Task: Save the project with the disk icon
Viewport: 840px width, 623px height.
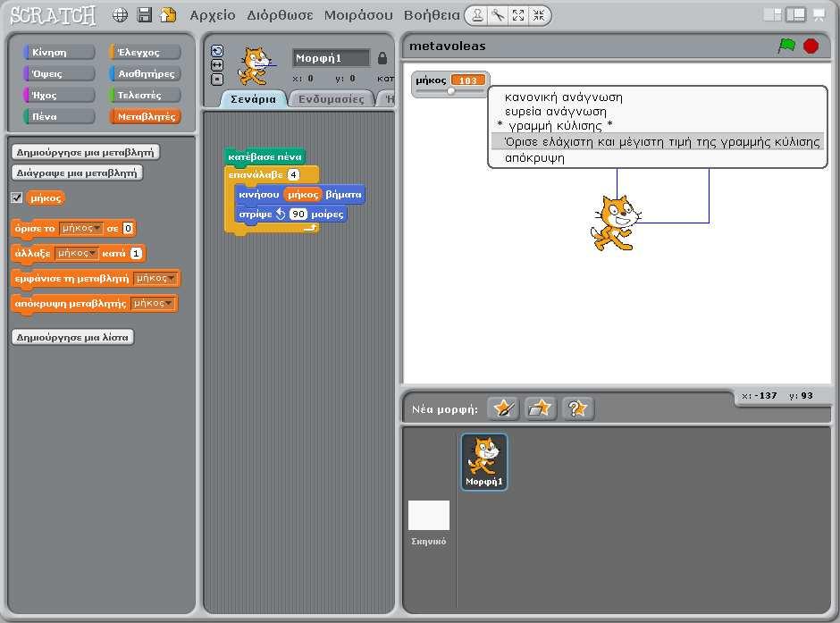Action: [145, 15]
